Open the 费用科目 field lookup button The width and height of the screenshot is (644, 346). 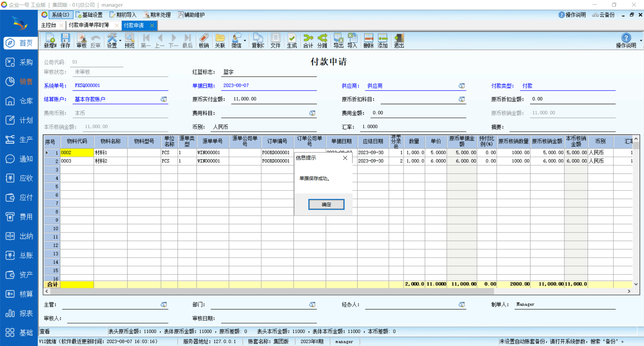coord(312,113)
